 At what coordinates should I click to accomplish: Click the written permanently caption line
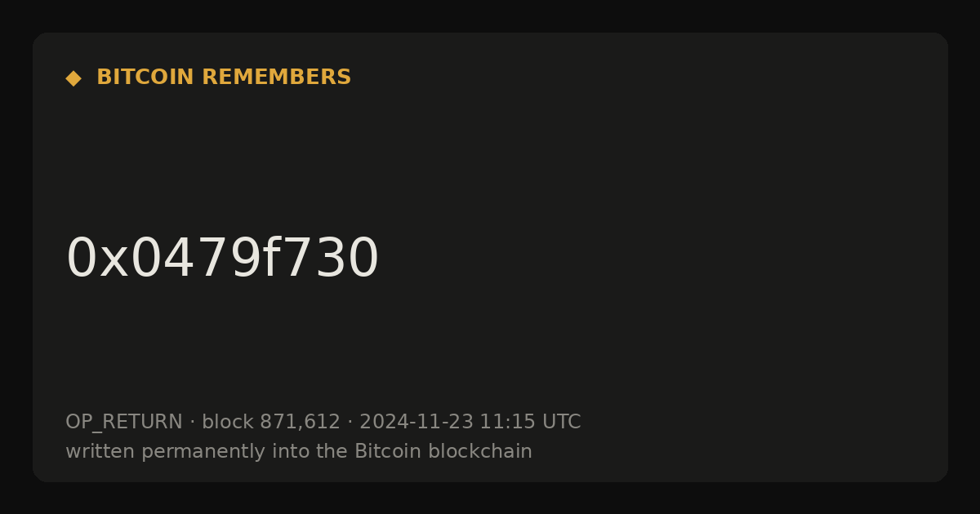(299, 451)
